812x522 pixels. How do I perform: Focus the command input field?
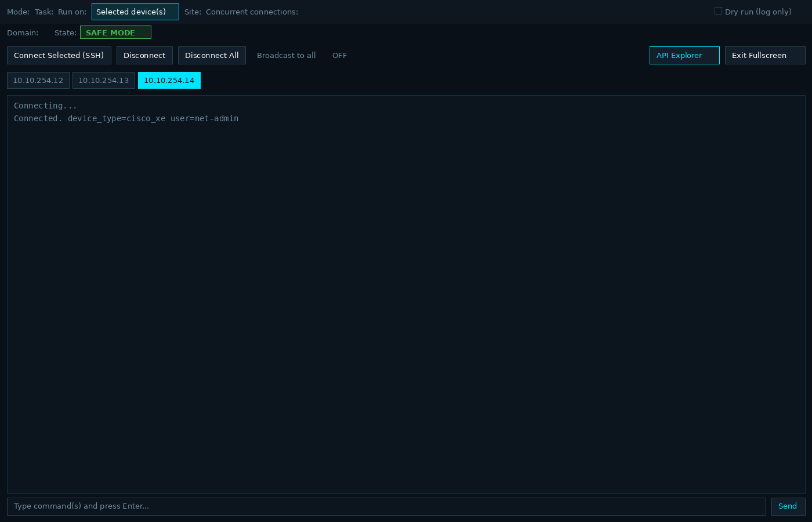click(x=385, y=506)
